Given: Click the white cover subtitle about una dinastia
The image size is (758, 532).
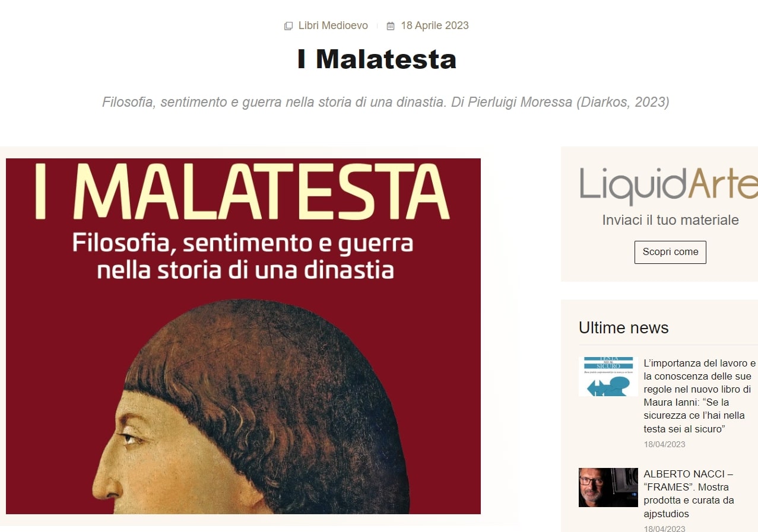Looking at the screenshot, I should click(243, 256).
